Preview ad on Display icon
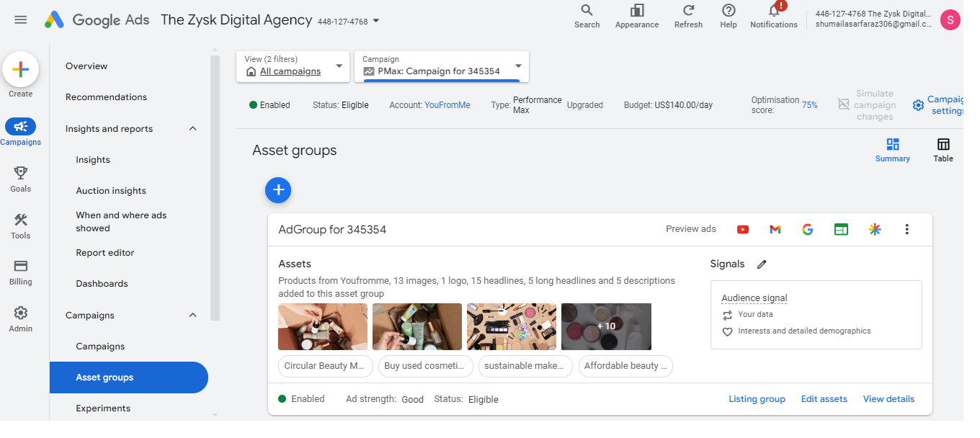 [x=841, y=229]
